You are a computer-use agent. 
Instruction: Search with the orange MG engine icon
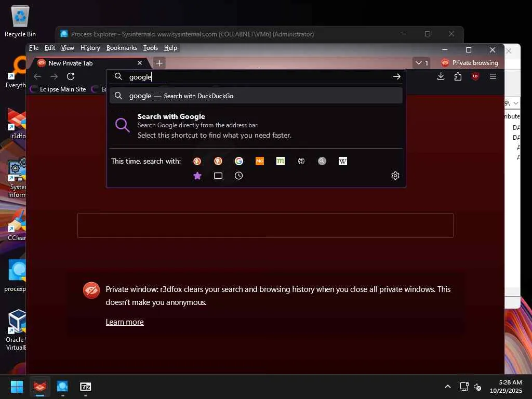(260, 161)
